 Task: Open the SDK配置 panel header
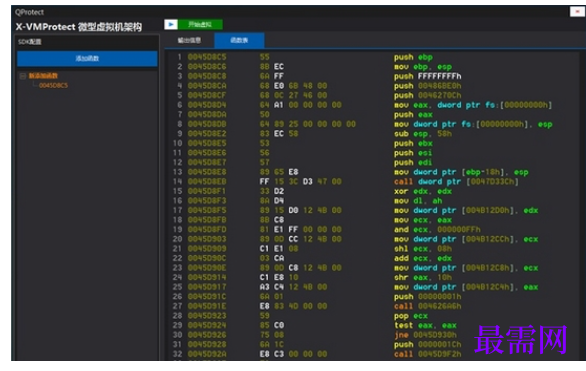tap(87, 41)
